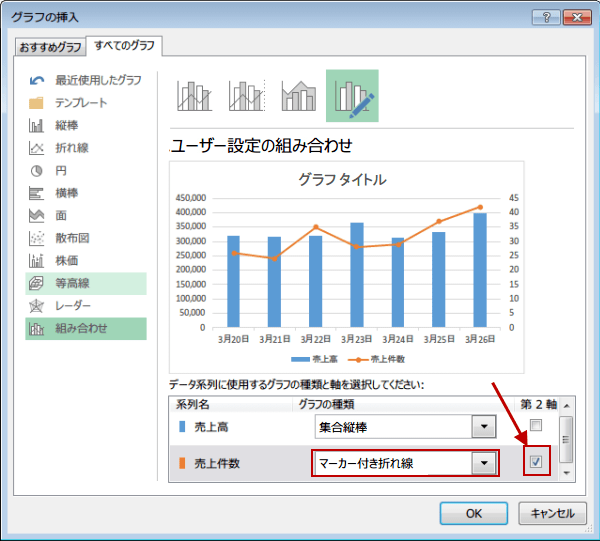Click the 散布図 scatter chart icon

coord(36,238)
